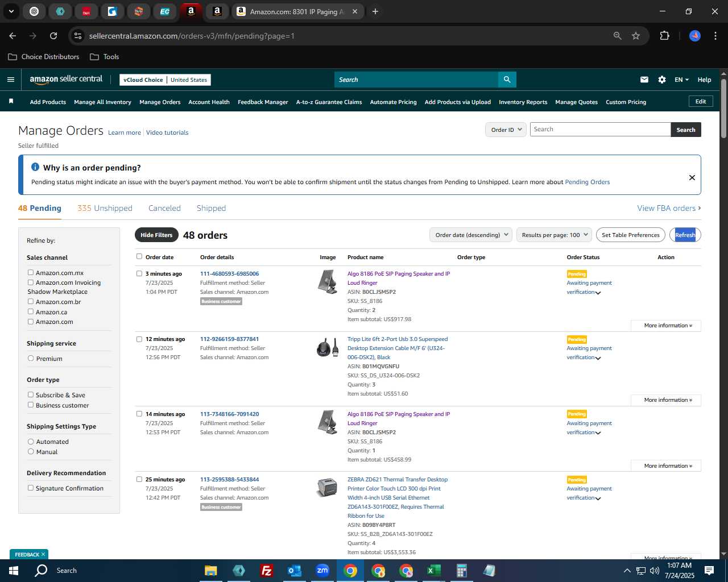
Task: Select the Premium shipping service radio
Action: [31, 359]
